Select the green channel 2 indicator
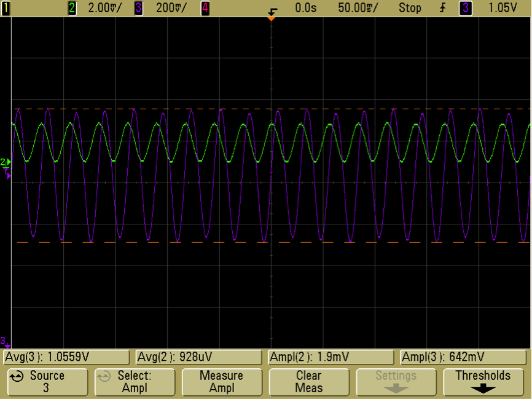Screen dimensions: 532x399 pos(72,8)
